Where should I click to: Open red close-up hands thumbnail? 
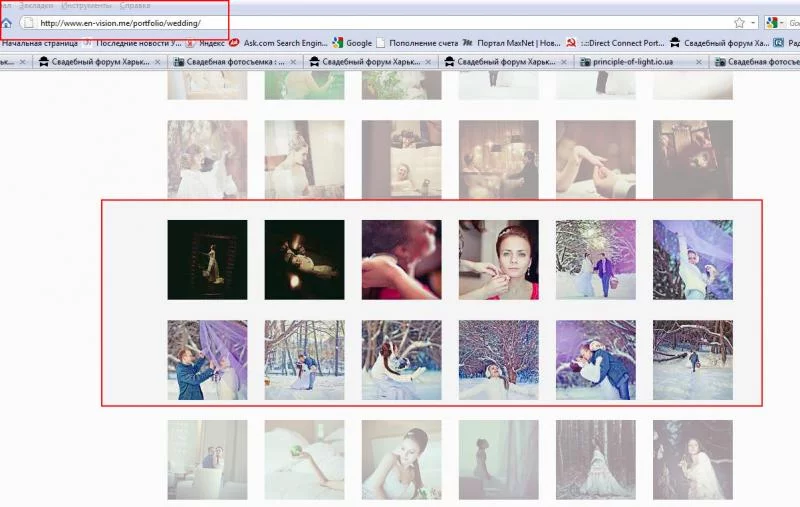click(402, 260)
